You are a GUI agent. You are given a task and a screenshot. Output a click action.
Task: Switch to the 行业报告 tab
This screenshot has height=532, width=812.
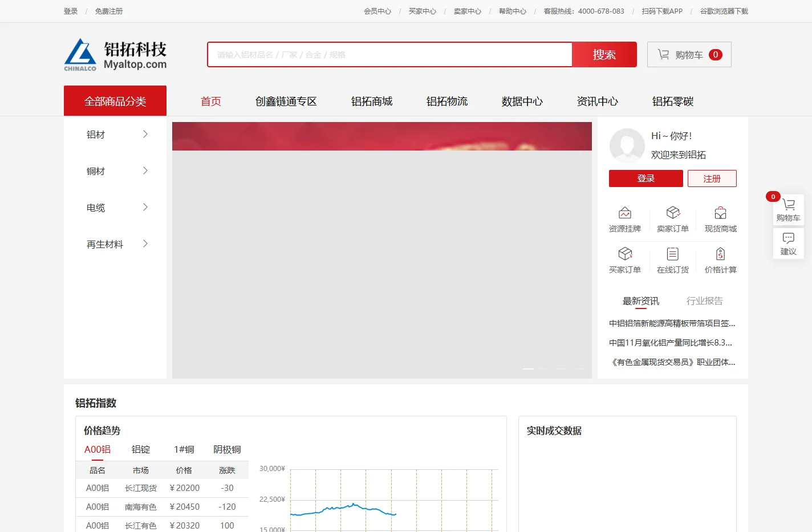tap(705, 301)
